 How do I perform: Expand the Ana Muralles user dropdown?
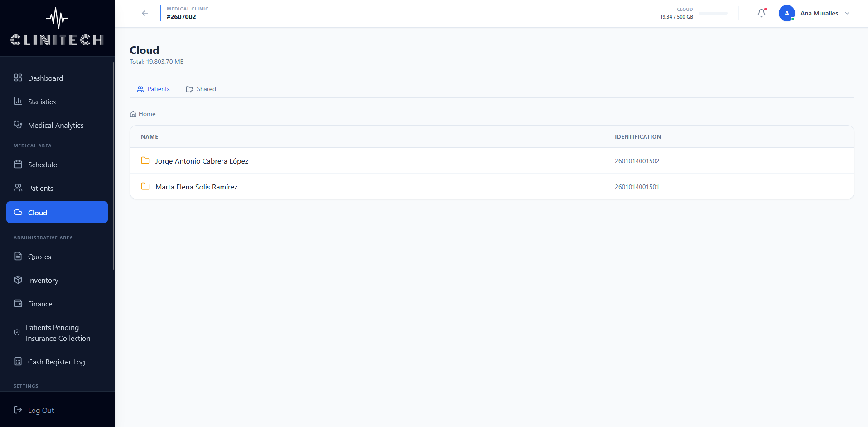847,13
